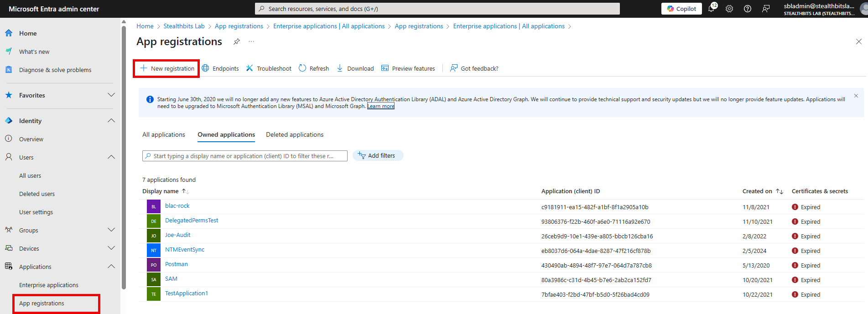Open the settings gear icon
The height and width of the screenshot is (314, 868).
[729, 9]
